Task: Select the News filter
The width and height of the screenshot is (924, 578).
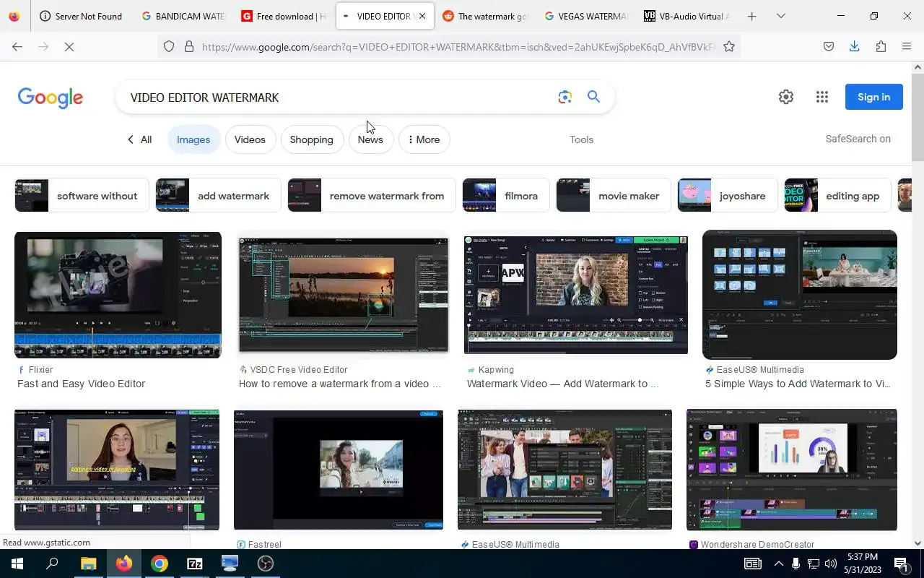Action: tap(370, 139)
